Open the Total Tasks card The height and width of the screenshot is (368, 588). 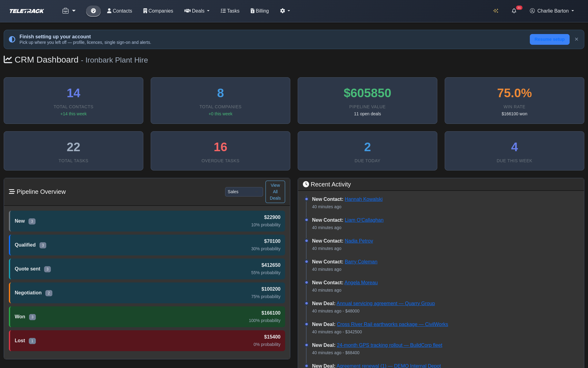73,151
